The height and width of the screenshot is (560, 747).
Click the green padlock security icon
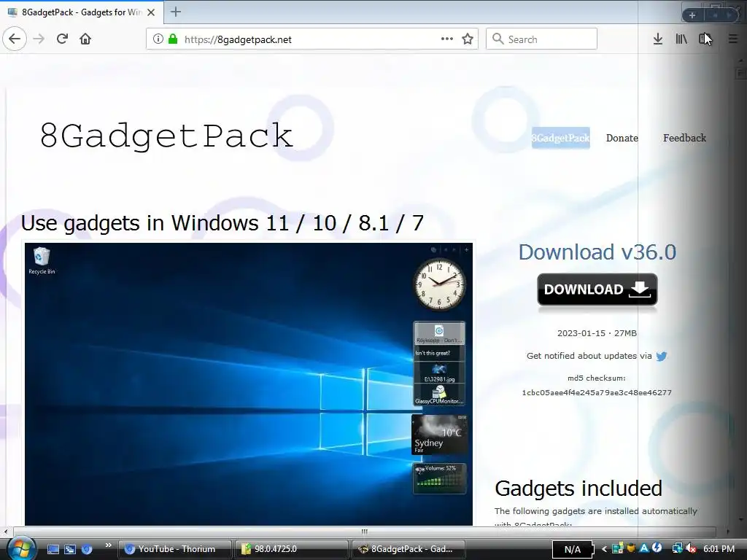(x=173, y=39)
